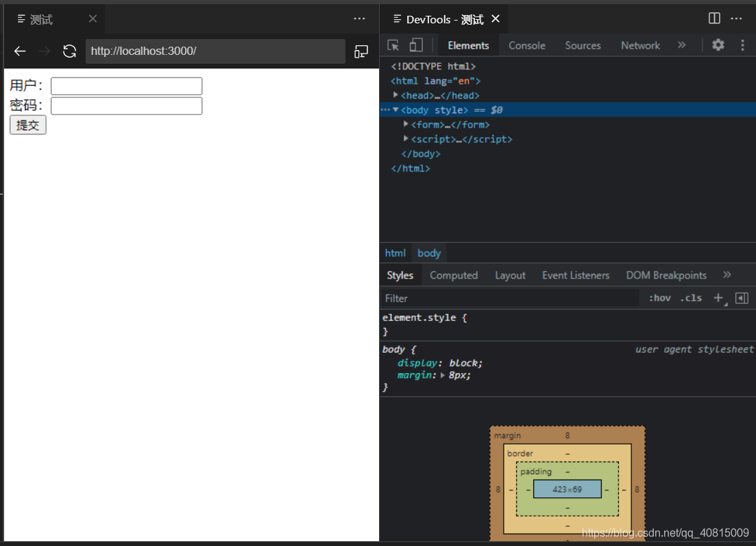Image resolution: width=756 pixels, height=546 pixels.
Task: Click the ellipsis beside the body node
Action: click(x=385, y=110)
